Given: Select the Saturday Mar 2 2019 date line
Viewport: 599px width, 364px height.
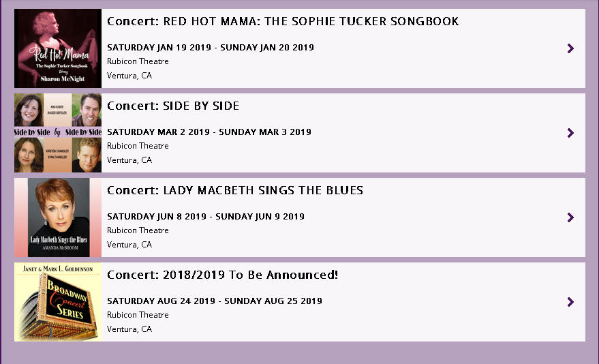Looking at the screenshot, I should pos(209,132).
